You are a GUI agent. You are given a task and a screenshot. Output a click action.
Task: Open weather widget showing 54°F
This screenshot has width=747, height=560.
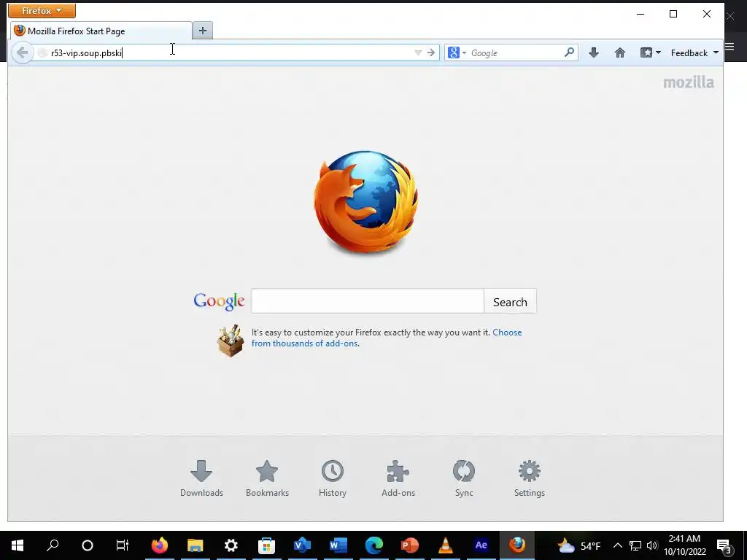click(x=578, y=545)
